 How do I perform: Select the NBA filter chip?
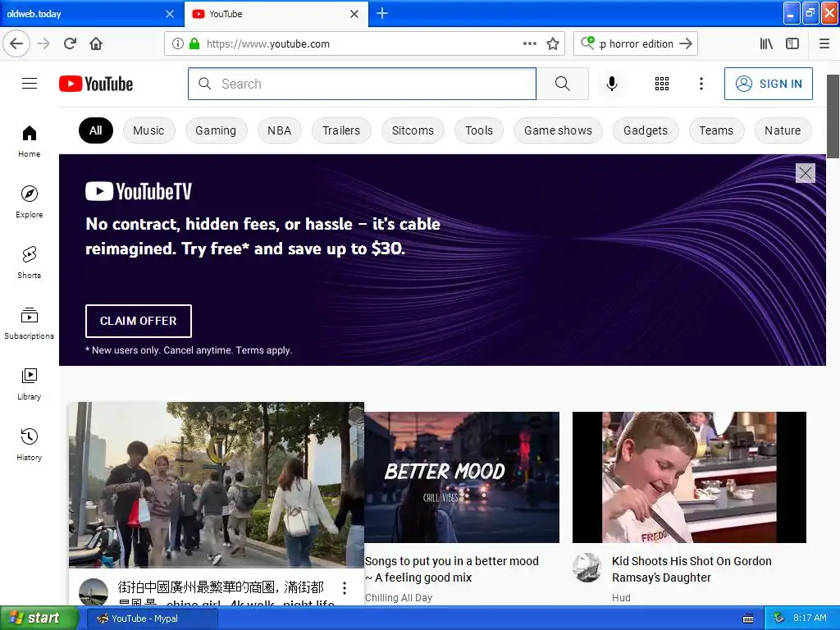[280, 130]
